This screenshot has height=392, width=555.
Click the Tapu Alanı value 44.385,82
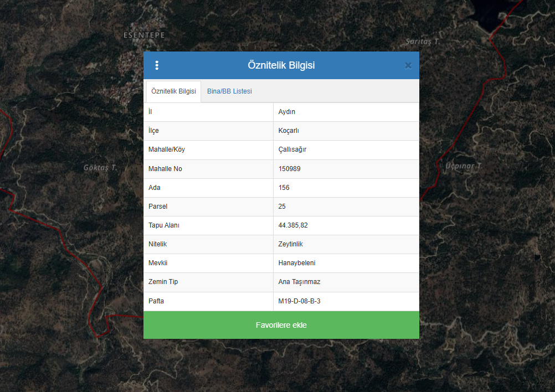(293, 225)
